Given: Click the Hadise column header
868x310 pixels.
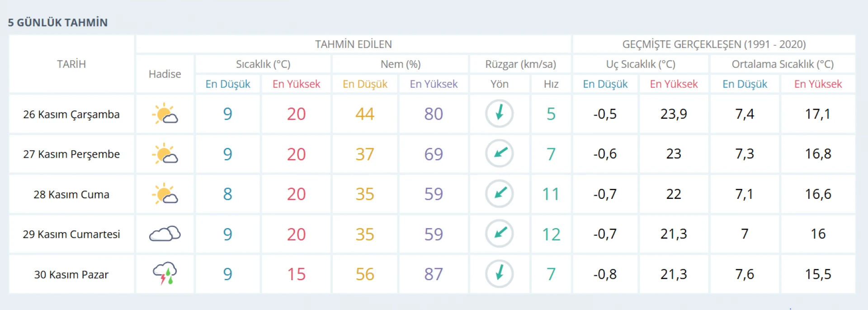Looking at the screenshot, I should click(x=165, y=74).
